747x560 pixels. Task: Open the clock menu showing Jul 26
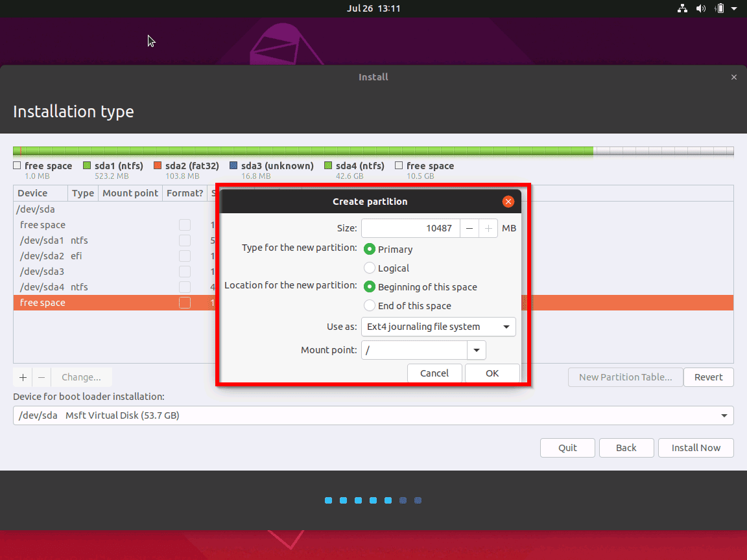[373, 8]
